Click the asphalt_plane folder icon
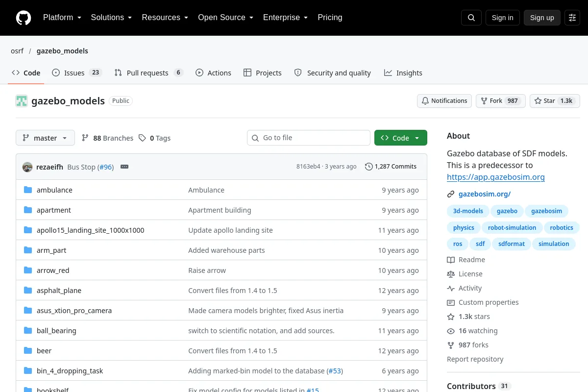The width and height of the screenshot is (588, 392). coord(28,291)
